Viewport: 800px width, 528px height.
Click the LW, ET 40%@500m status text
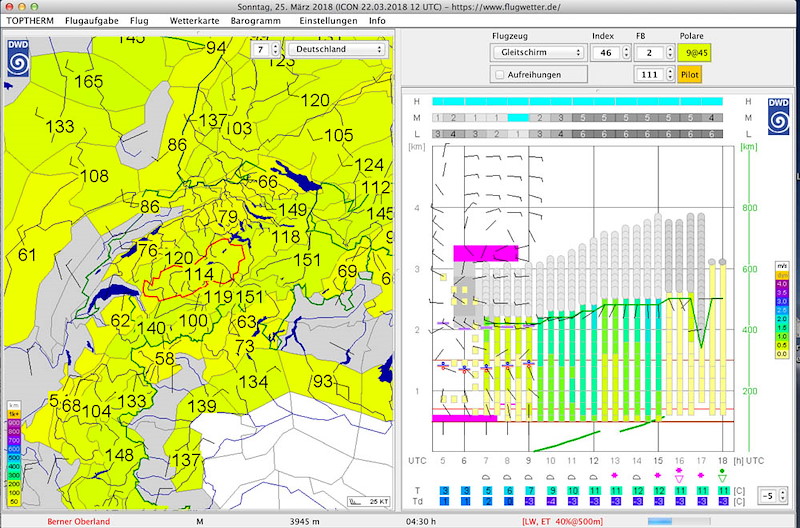pyautogui.click(x=562, y=521)
